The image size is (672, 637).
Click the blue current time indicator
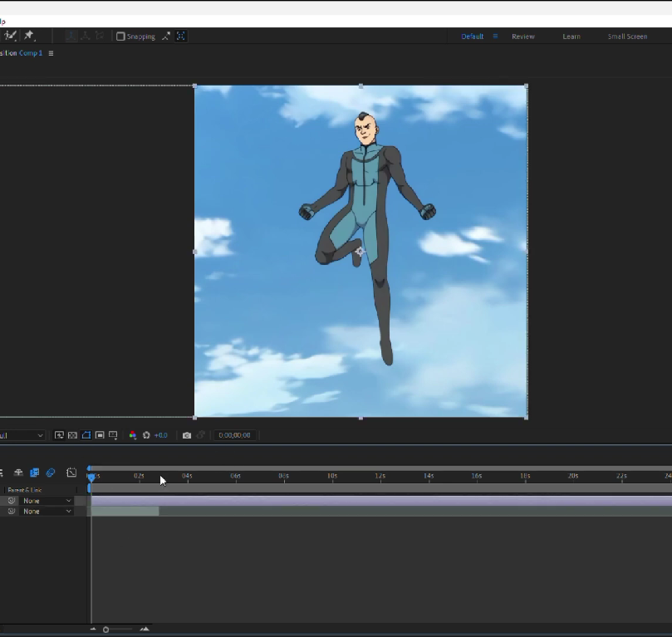point(91,478)
